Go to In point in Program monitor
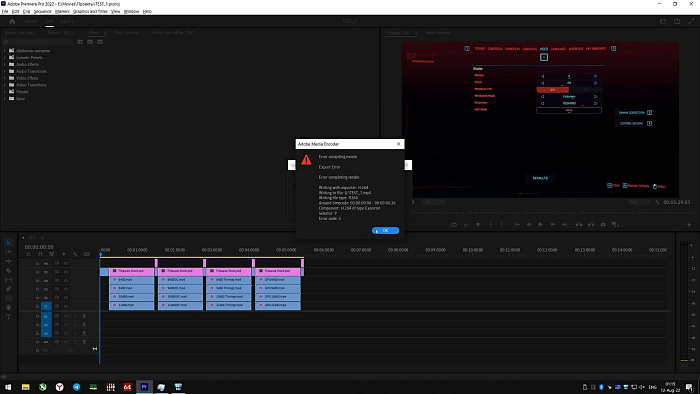Image resolution: width=700 pixels, height=394 pixels. click(x=517, y=224)
